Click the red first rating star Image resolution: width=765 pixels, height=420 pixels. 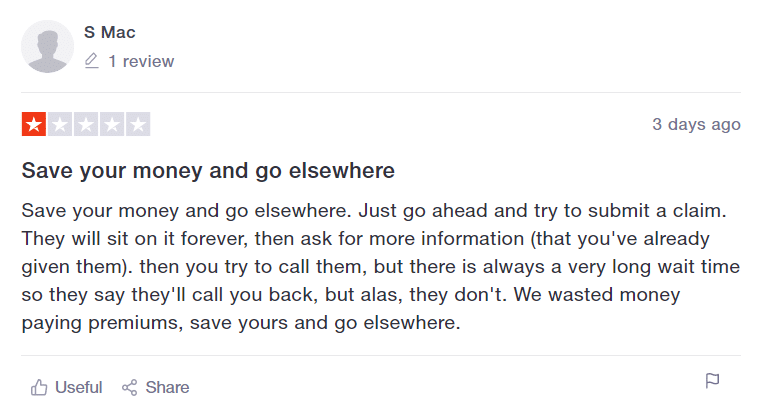[34, 124]
